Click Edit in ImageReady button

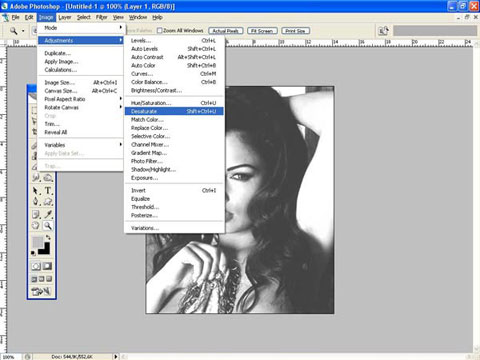(x=41, y=291)
